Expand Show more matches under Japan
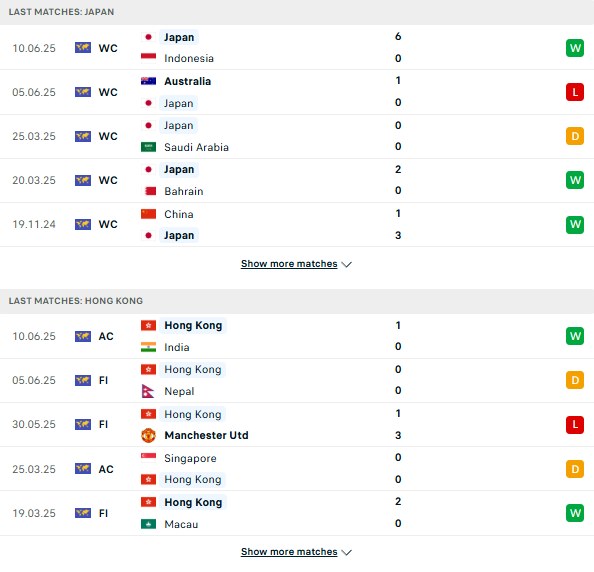Screen dimensions: 594x572 (289, 264)
